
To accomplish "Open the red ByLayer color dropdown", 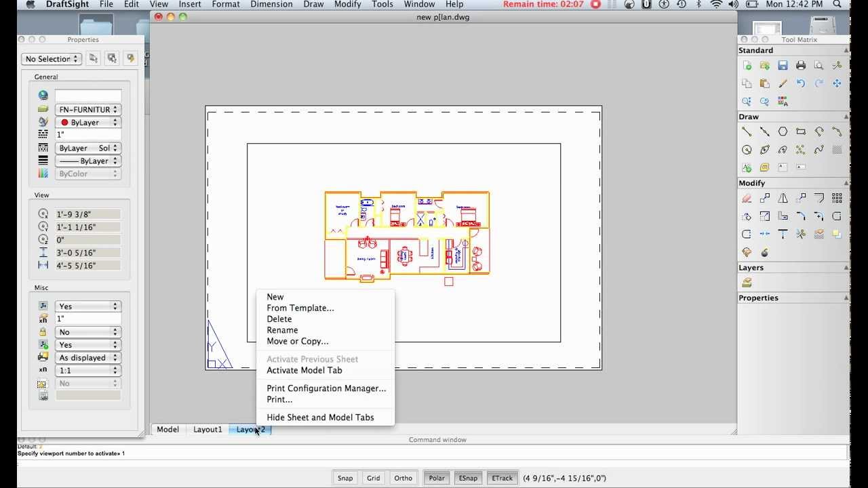I will click(88, 122).
